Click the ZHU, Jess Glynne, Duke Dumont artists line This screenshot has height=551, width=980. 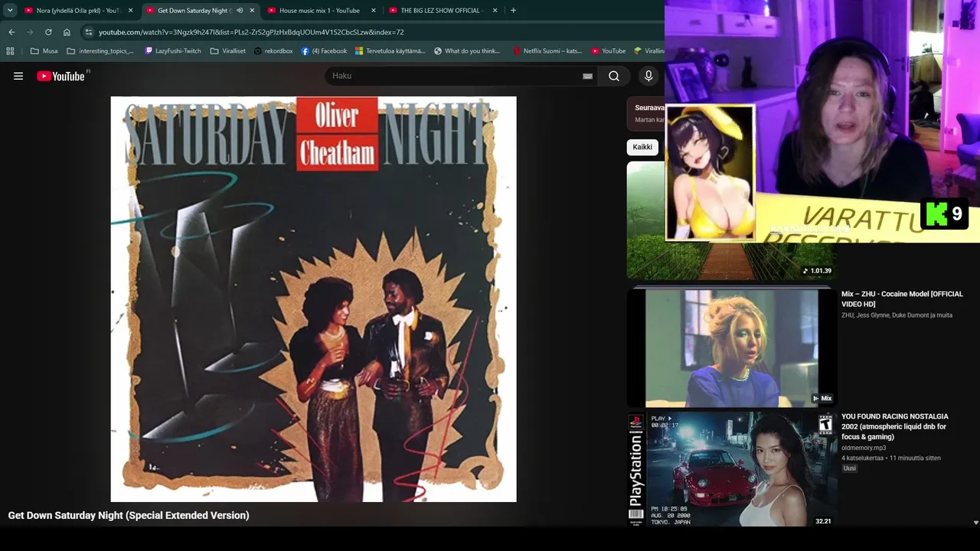coord(897,315)
